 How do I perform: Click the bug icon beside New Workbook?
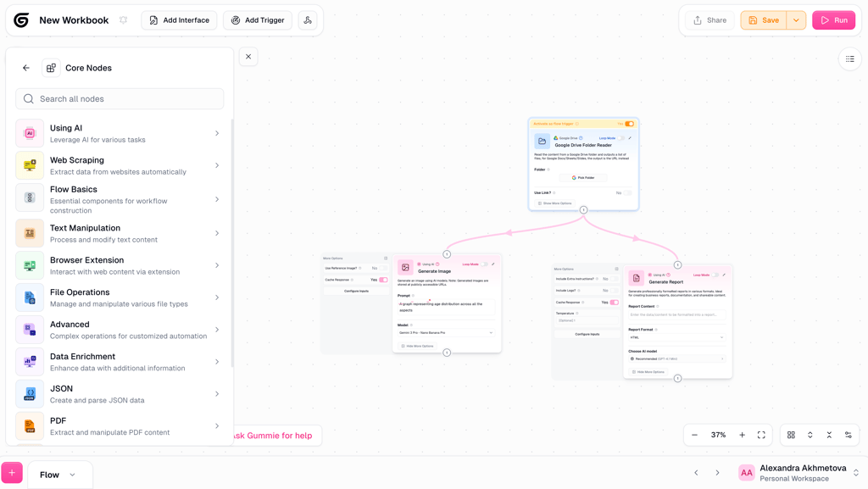(x=124, y=19)
